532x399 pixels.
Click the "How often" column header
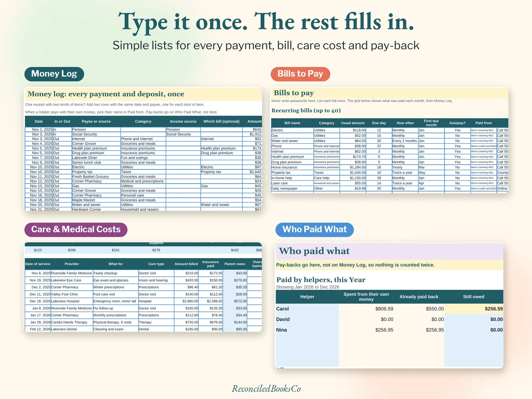405,123
